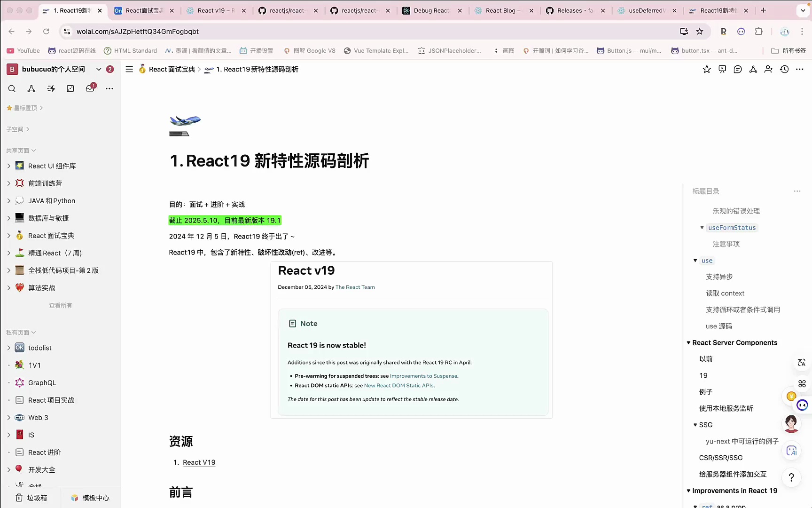Open the floating AI assistant button
The image size is (812, 508).
coord(791,451)
